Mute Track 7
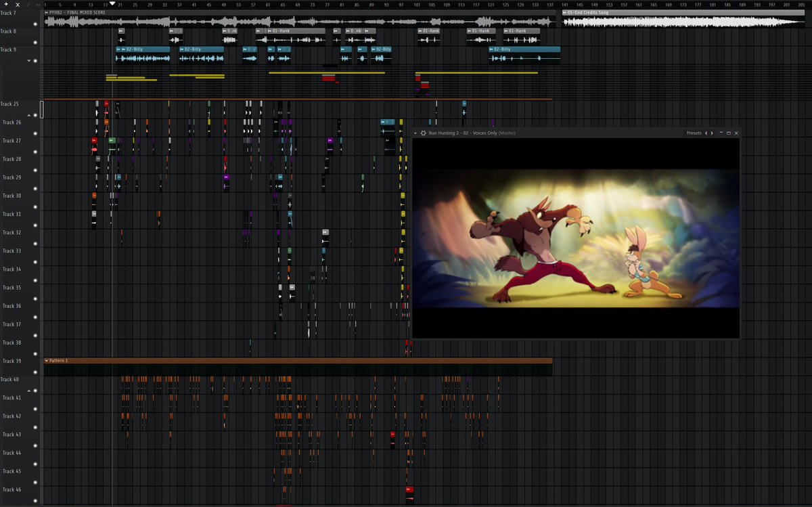812x507 pixels. [x=35, y=24]
